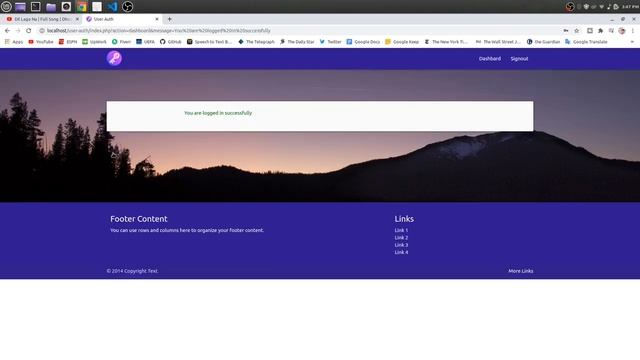Open the Fiverr bookmark
The width and height of the screenshot is (640, 360).
point(121,42)
